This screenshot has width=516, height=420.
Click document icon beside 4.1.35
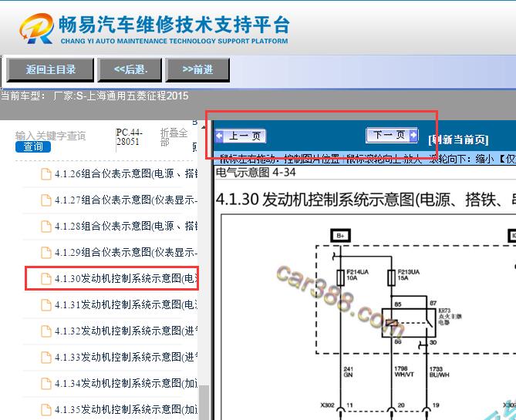pos(46,410)
